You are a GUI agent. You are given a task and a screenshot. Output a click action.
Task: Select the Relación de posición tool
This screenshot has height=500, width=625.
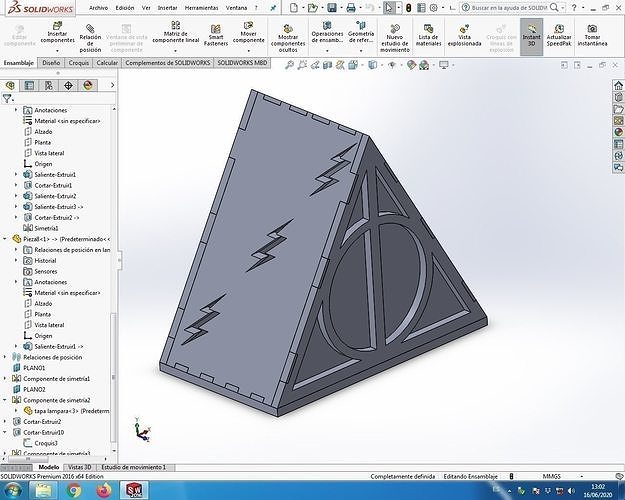click(x=90, y=38)
